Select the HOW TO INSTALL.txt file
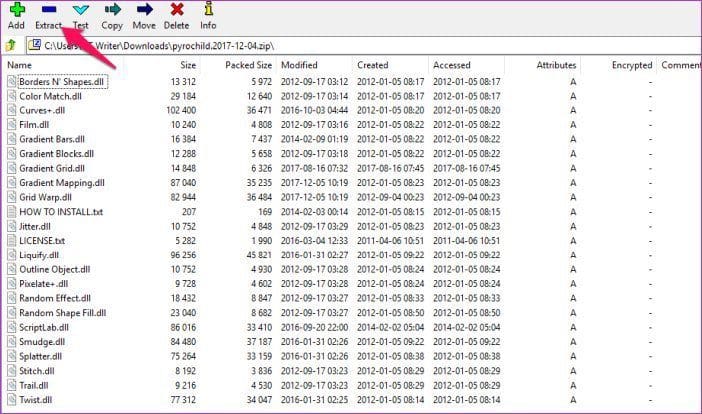The height and width of the screenshot is (414, 702). 61,212
